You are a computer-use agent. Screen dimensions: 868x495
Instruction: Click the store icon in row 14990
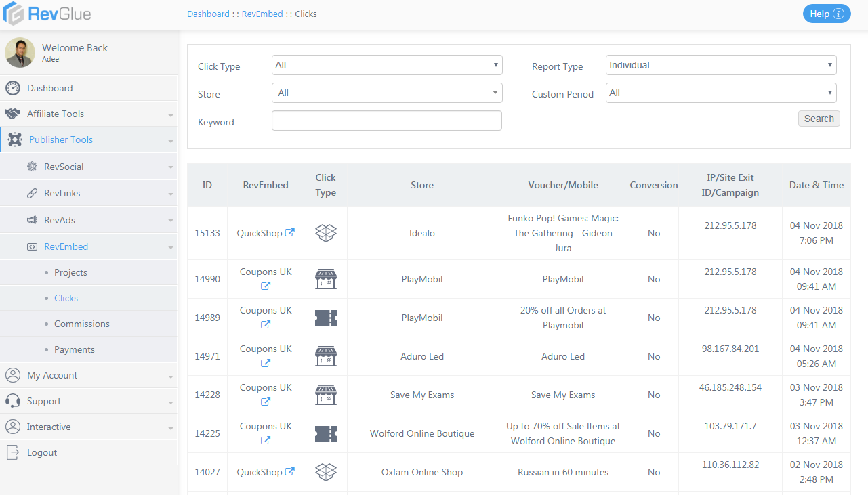point(326,279)
